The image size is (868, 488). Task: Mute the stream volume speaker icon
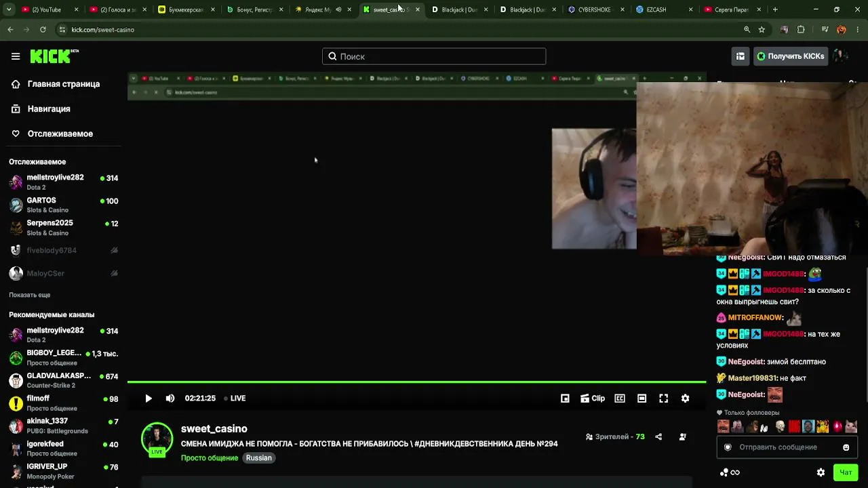170,399
